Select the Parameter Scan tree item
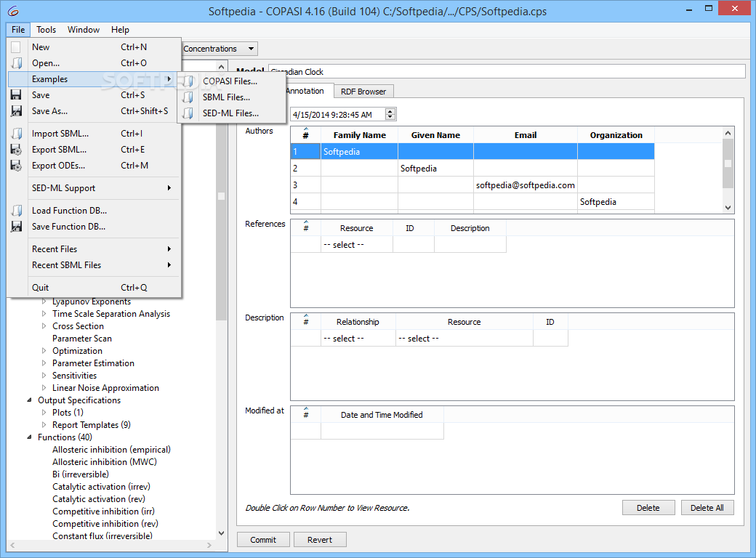The width and height of the screenshot is (756, 558). click(x=82, y=339)
